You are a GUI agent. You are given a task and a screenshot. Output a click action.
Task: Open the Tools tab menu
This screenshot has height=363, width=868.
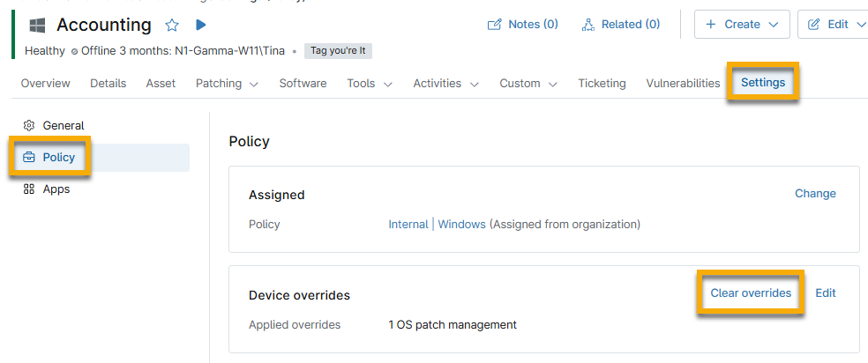tap(372, 84)
